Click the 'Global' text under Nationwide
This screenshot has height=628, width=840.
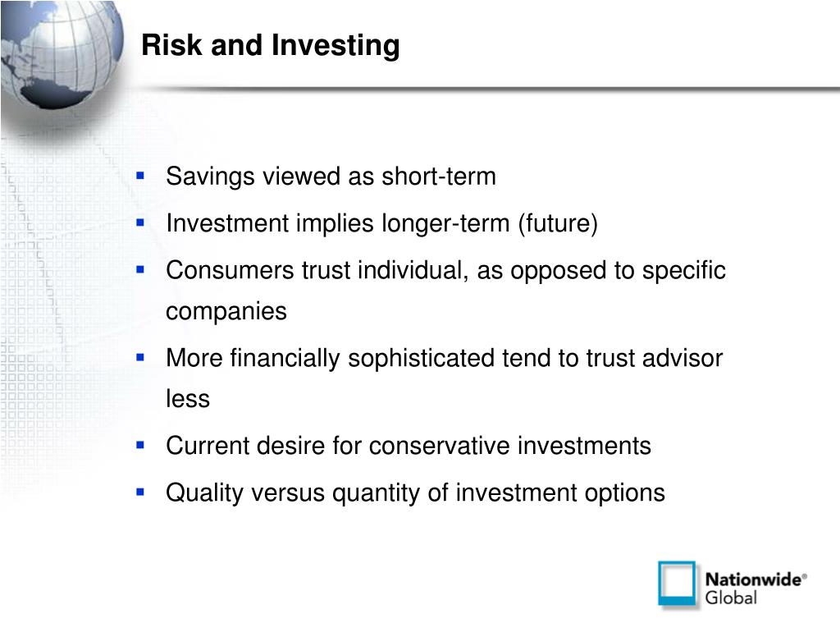coord(731,598)
